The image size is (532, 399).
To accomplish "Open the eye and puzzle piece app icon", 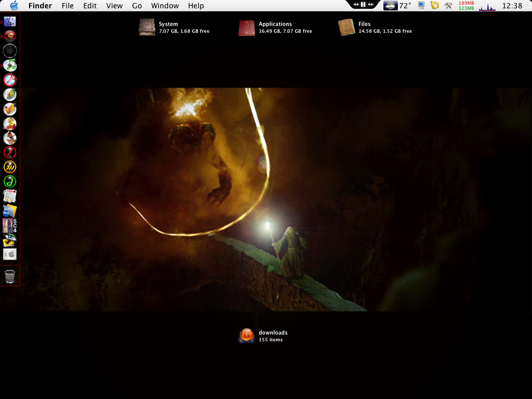I will coord(10,240).
